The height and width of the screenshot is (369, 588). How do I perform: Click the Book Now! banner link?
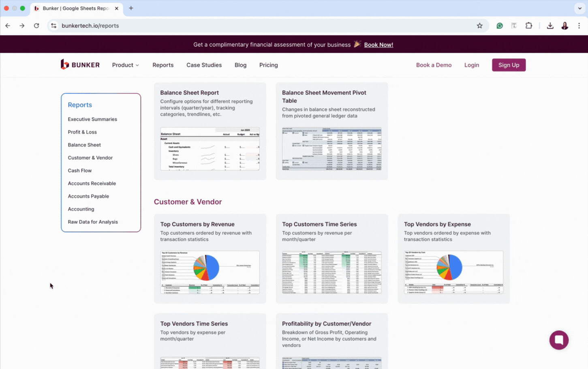(378, 45)
